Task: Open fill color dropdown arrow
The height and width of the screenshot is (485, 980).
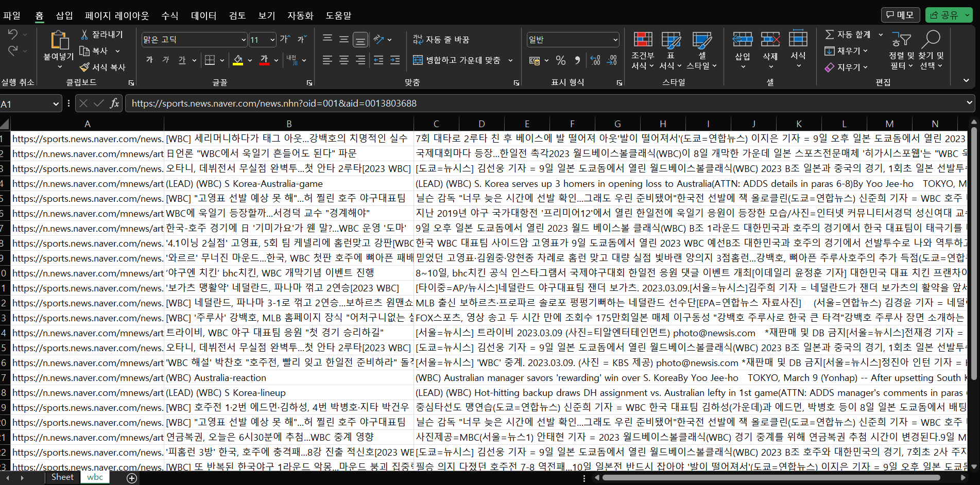Action: click(x=250, y=60)
